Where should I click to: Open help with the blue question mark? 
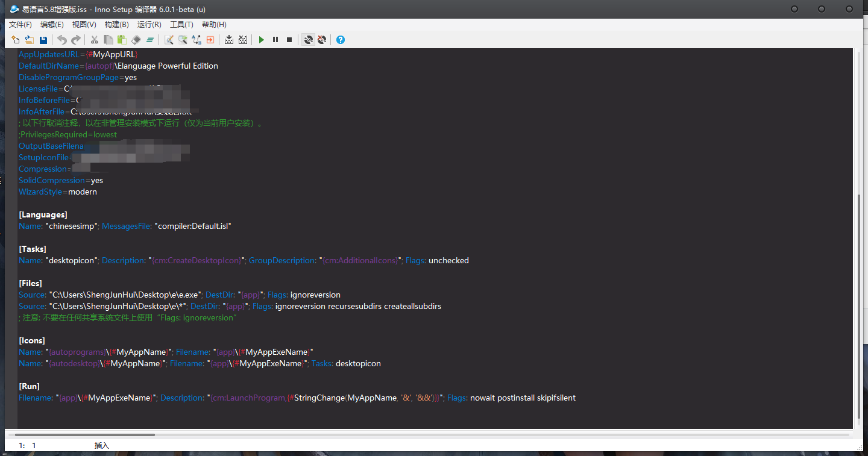pyautogui.click(x=341, y=40)
